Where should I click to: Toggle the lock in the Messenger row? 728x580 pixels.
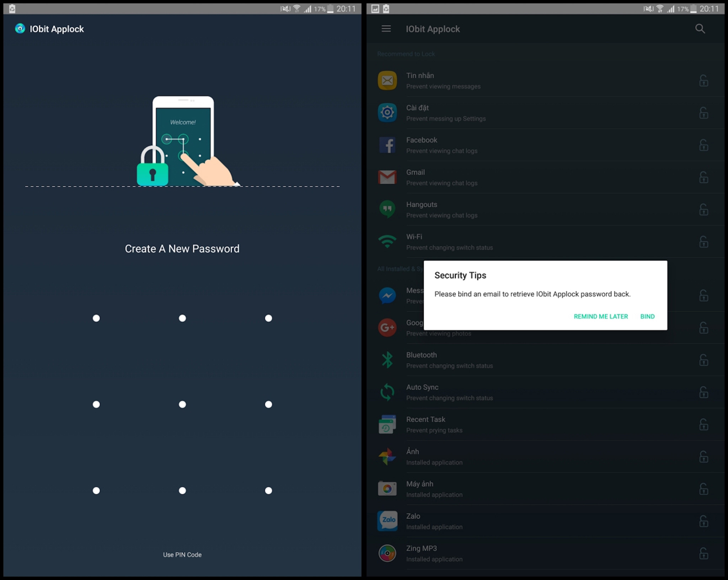[703, 296]
